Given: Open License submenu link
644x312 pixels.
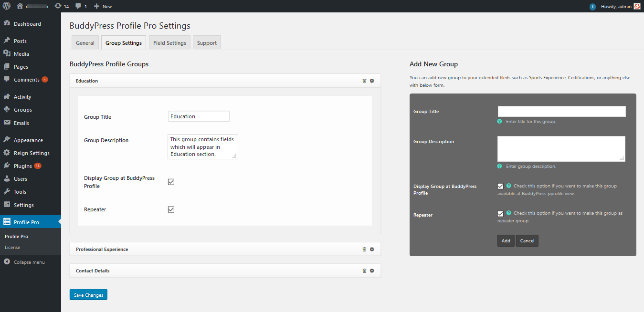Looking at the screenshot, I should click(x=12, y=247).
